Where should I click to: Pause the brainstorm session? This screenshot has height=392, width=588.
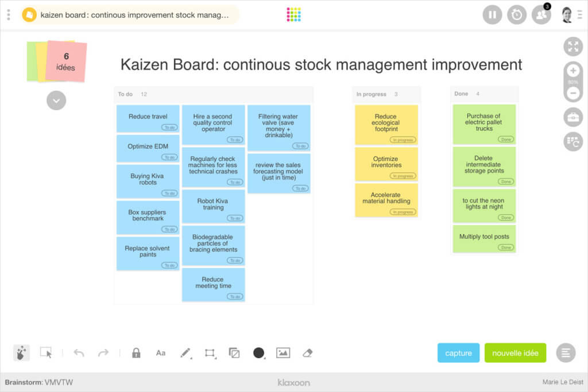[492, 14]
